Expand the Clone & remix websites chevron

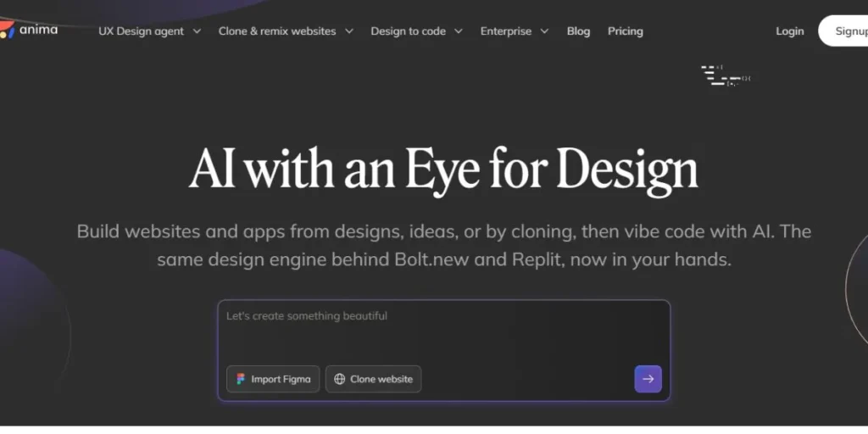coord(348,31)
